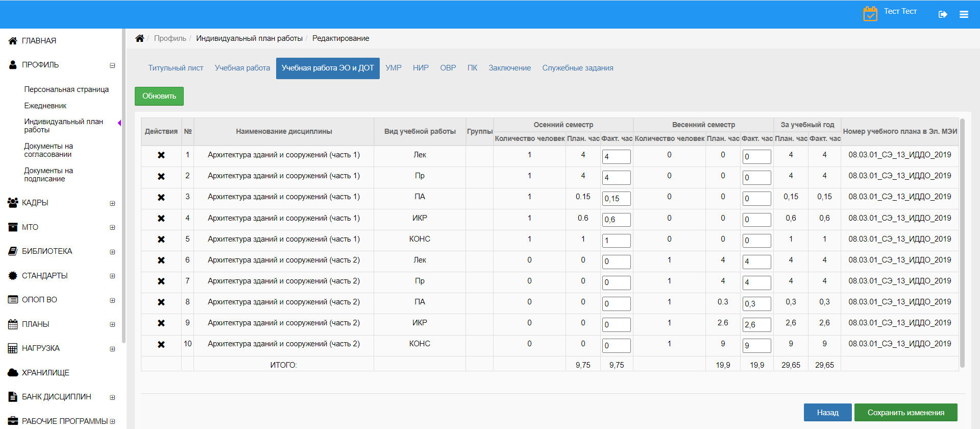This screenshot has height=429, width=980.
Task: Switch to the Титульный лист tab
Action: click(176, 68)
